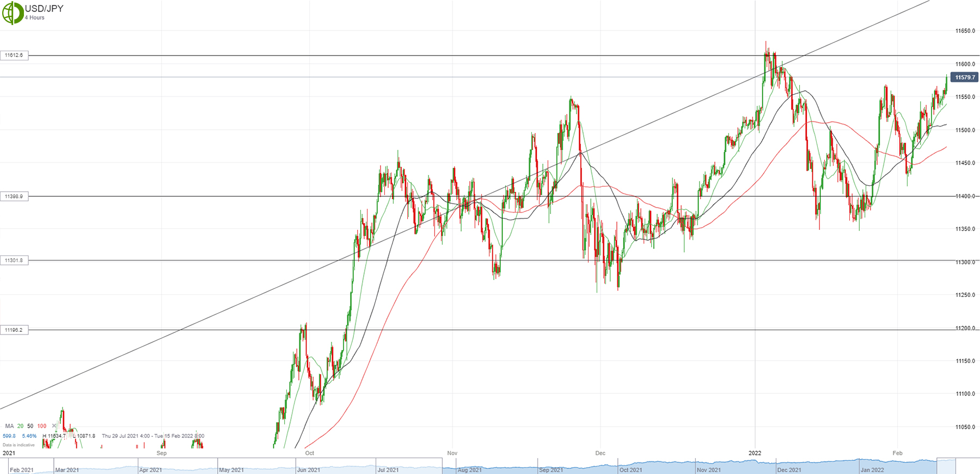Image resolution: width=980 pixels, height=474 pixels.
Task: Jump navigator to Oct 2021
Action: pyautogui.click(x=630, y=470)
